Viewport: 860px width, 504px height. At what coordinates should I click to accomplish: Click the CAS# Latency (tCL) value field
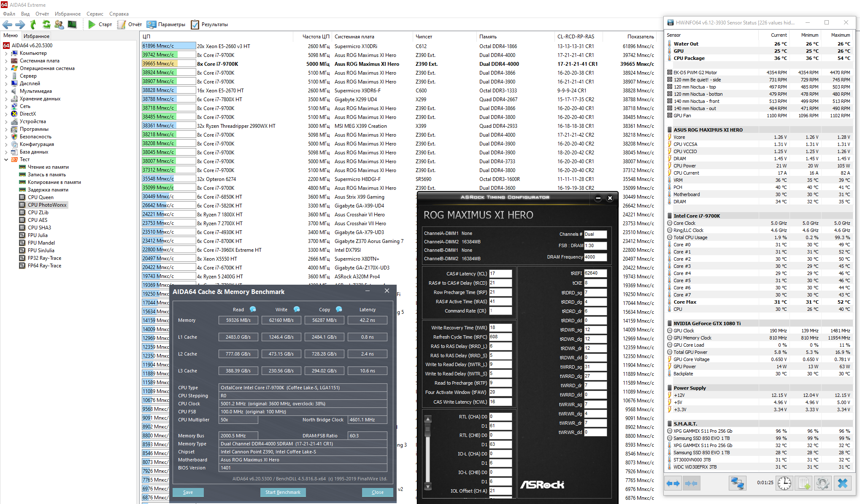point(500,274)
